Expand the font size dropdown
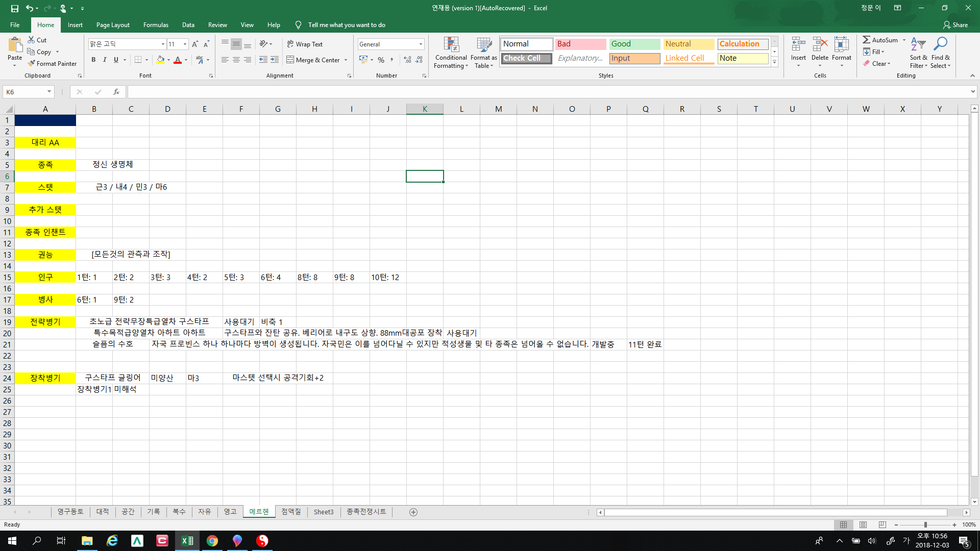The height and width of the screenshot is (551, 980). (x=185, y=44)
